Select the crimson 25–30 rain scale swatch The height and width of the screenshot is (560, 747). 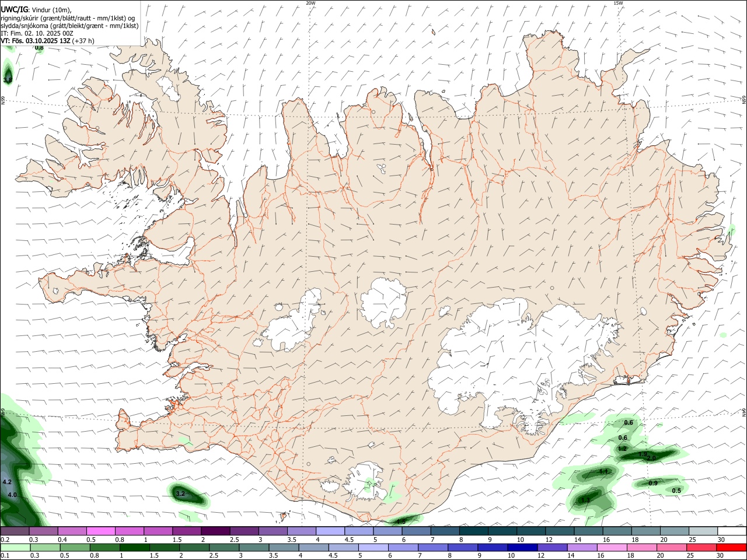[701, 548]
